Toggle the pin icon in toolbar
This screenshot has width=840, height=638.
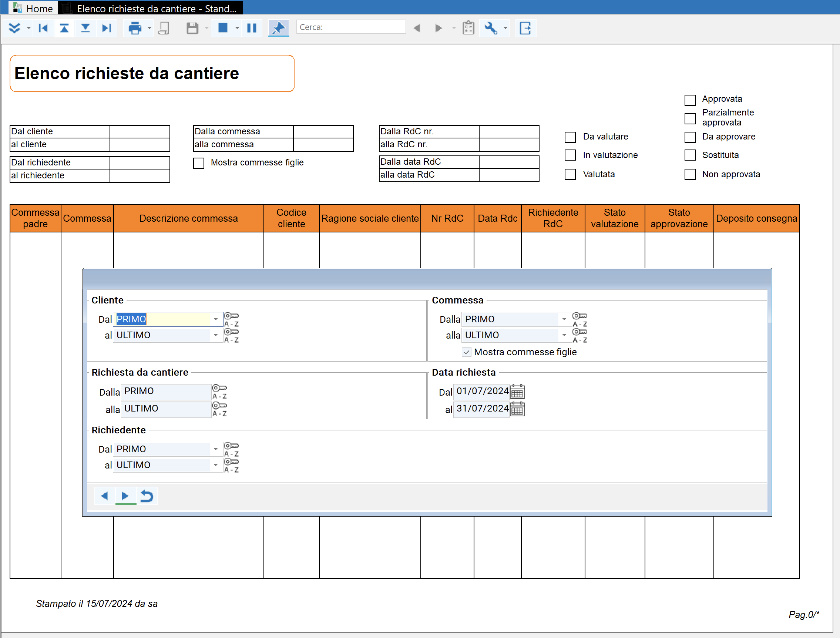(x=279, y=28)
